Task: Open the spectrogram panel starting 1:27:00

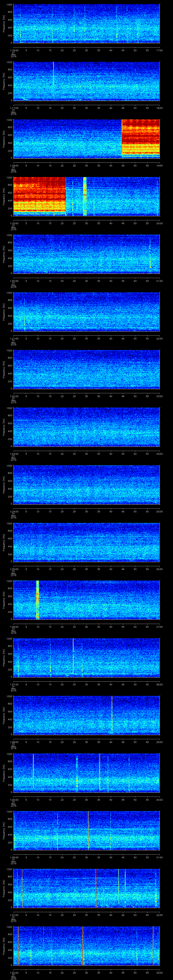Action: [86, 657]
